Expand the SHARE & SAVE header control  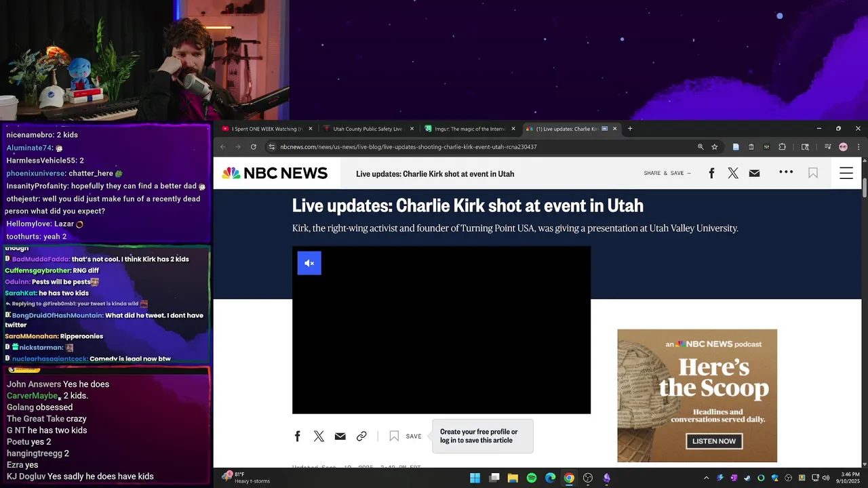point(667,174)
